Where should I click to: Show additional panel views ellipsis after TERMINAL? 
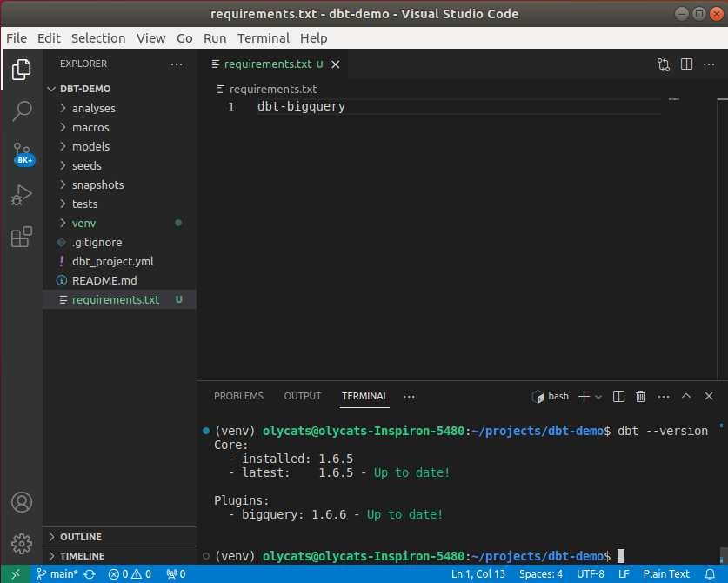(x=409, y=396)
